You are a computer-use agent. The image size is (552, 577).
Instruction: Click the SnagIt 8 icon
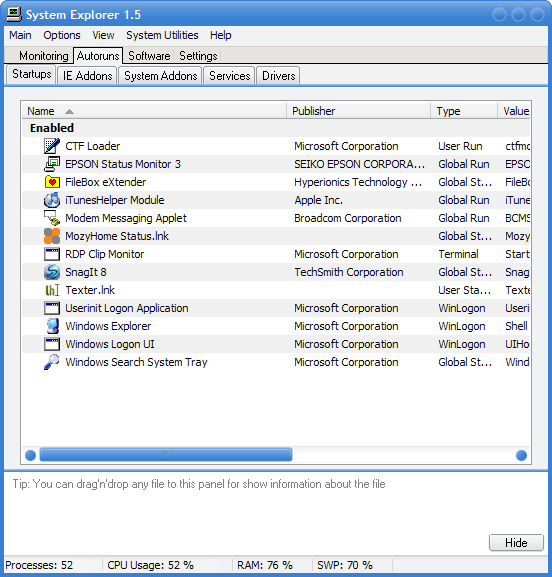52,272
